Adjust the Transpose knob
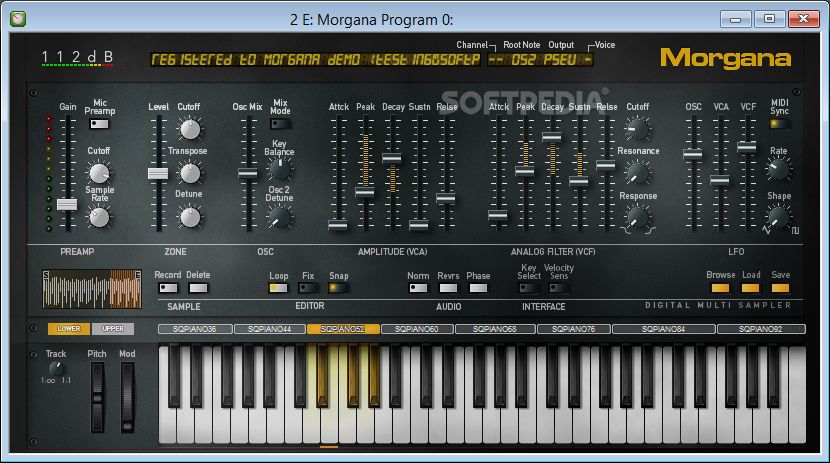The height and width of the screenshot is (463, 830). 190,173
